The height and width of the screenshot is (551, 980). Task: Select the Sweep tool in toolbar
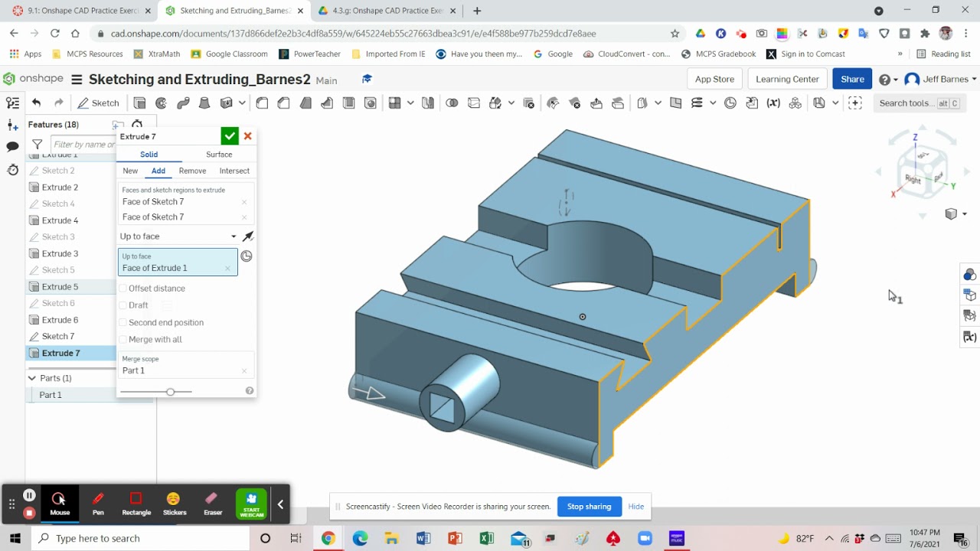coord(183,103)
